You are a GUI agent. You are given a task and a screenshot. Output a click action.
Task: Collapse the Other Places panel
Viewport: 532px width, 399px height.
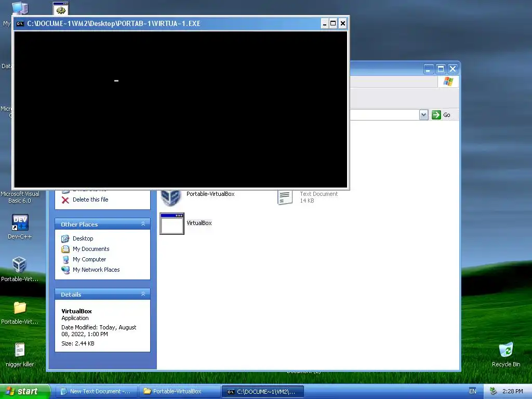click(143, 224)
